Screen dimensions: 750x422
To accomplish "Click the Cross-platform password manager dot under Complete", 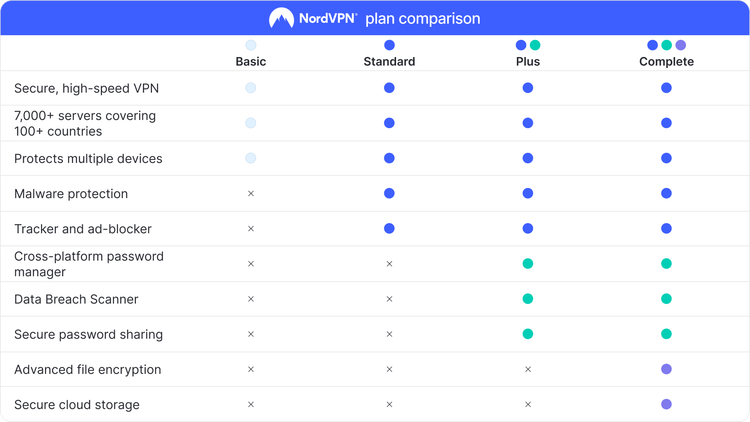I will (666, 264).
